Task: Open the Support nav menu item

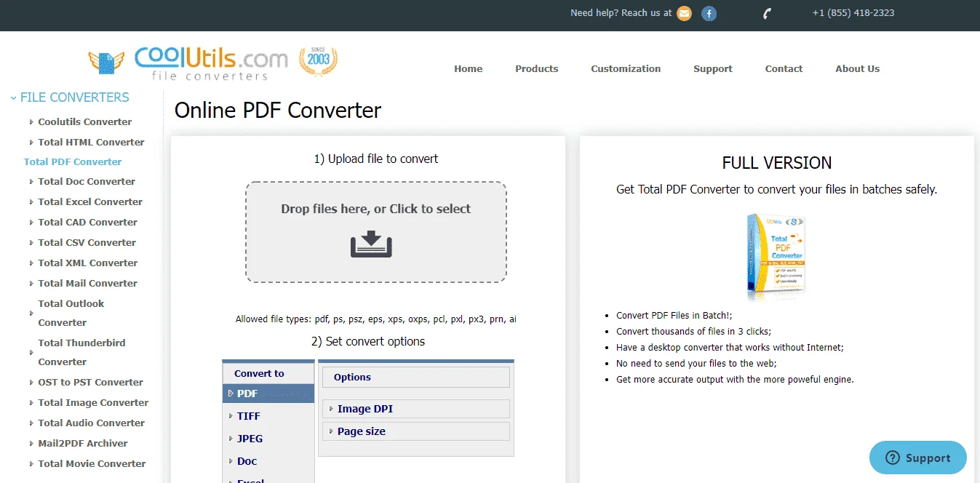Action: [x=712, y=69]
